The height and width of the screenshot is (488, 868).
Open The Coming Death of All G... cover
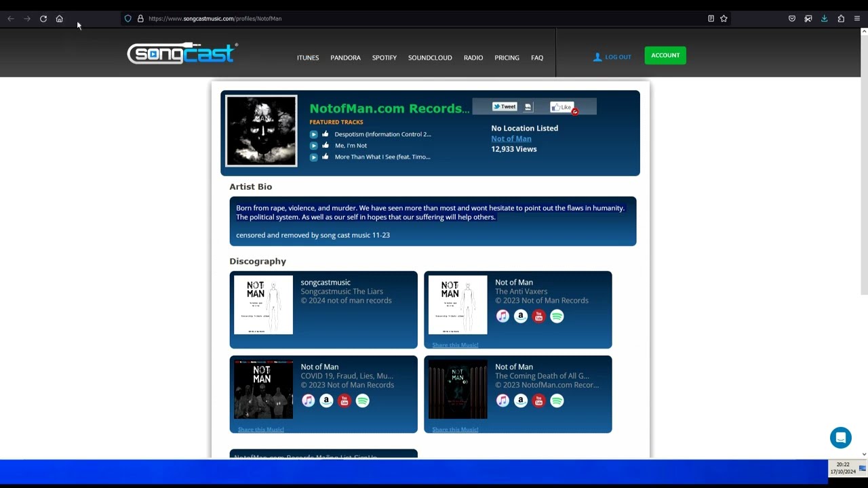point(458,390)
